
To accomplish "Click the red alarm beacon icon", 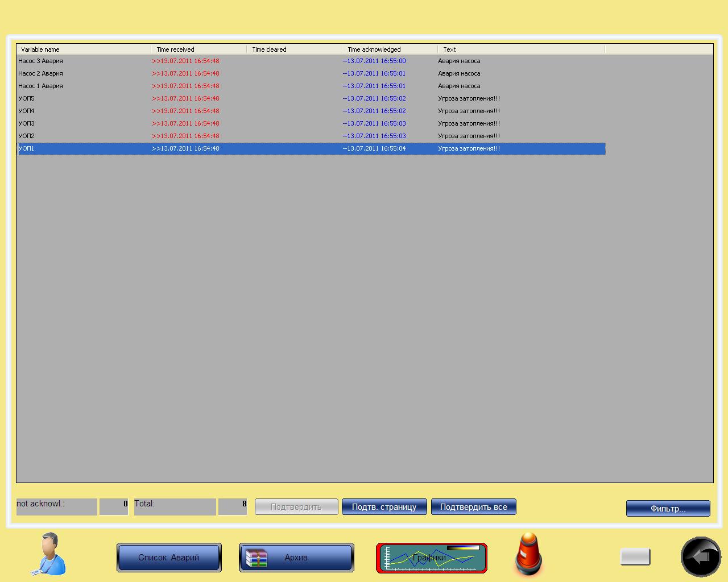I will [x=528, y=554].
